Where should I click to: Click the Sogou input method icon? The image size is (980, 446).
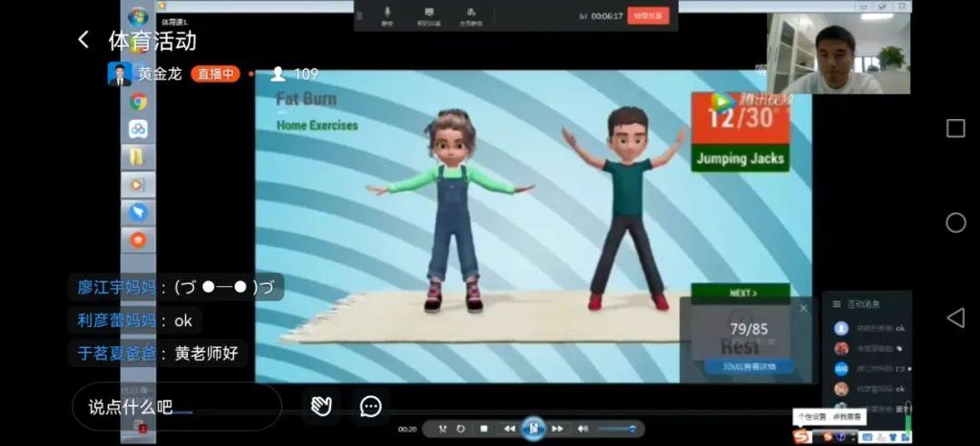coord(801,437)
